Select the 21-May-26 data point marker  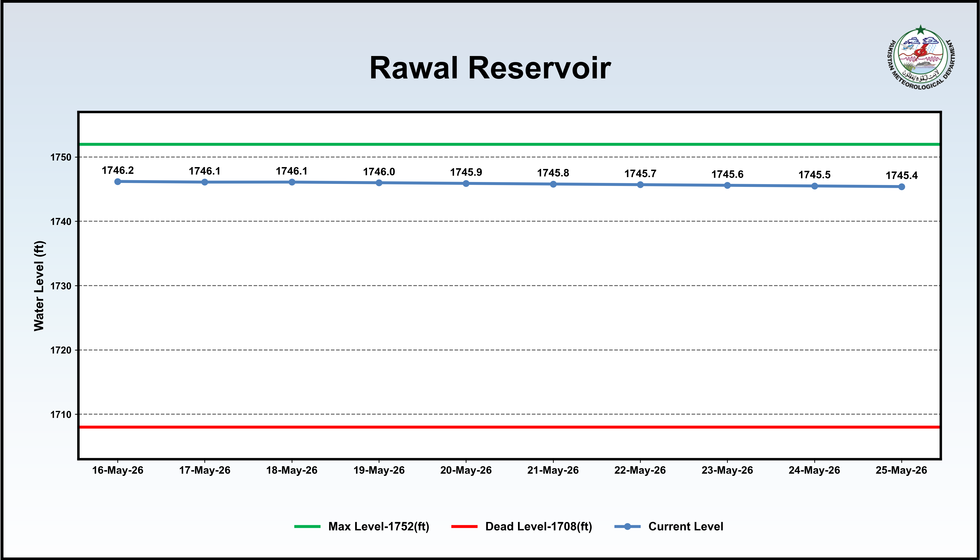[x=553, y=184]
